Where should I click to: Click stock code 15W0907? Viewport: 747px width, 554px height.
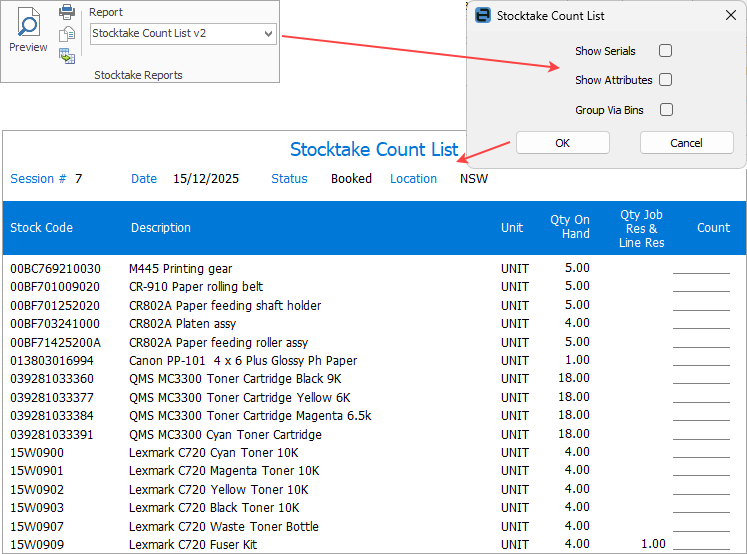point(37,527)
